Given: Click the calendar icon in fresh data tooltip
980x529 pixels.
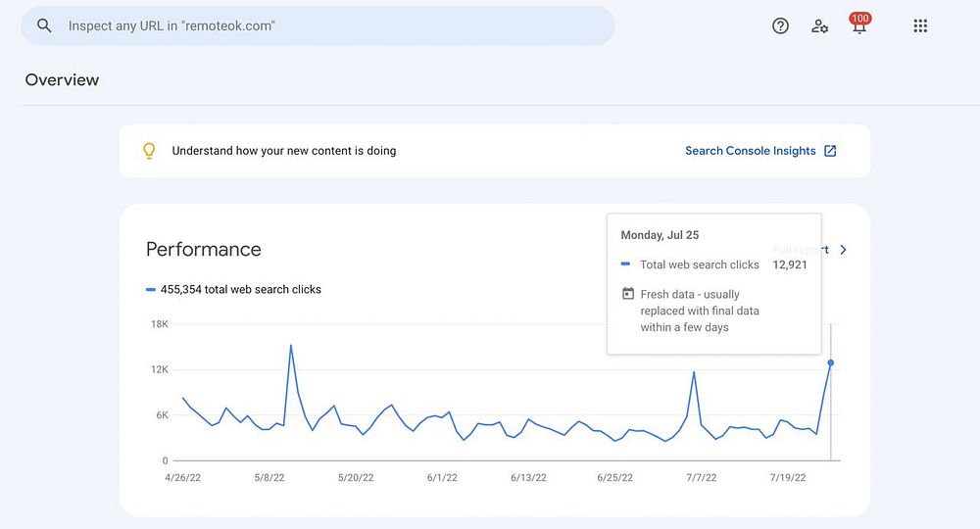Looking at the screenshot, I should pos(628,294).
